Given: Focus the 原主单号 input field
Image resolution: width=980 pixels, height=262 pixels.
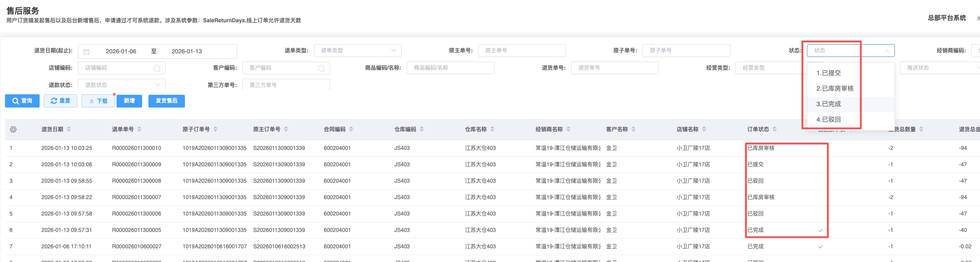Looking at the screenshot, I should click(521, 51).
